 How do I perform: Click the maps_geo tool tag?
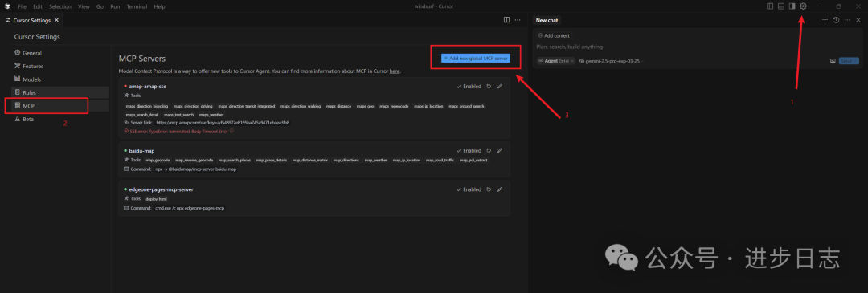(365, 106)
